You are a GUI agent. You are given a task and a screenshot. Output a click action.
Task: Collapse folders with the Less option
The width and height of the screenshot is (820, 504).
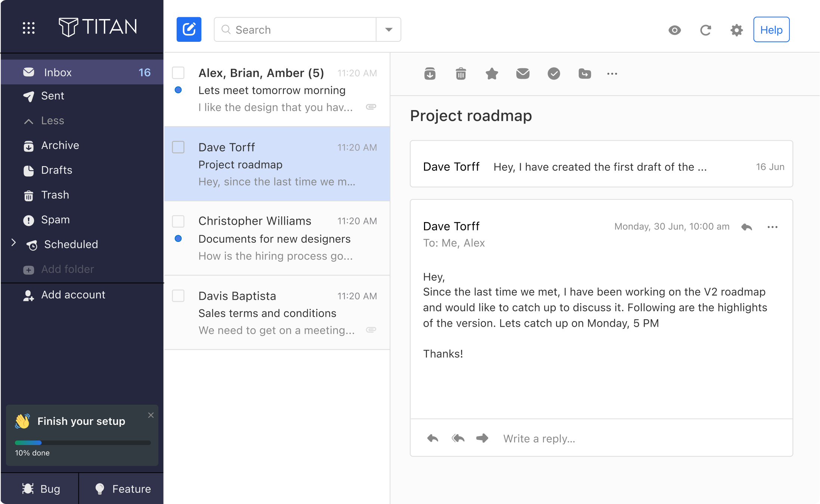tap(52, 121)
